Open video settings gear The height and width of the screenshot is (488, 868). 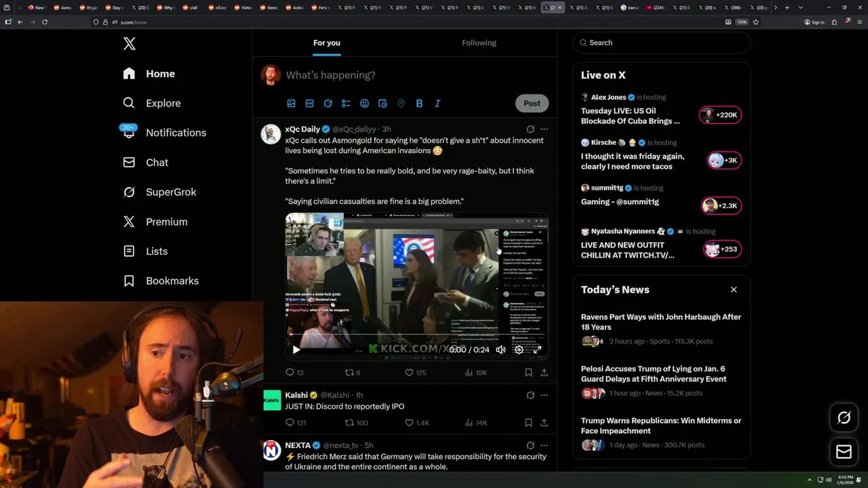[x=519, y=350]
